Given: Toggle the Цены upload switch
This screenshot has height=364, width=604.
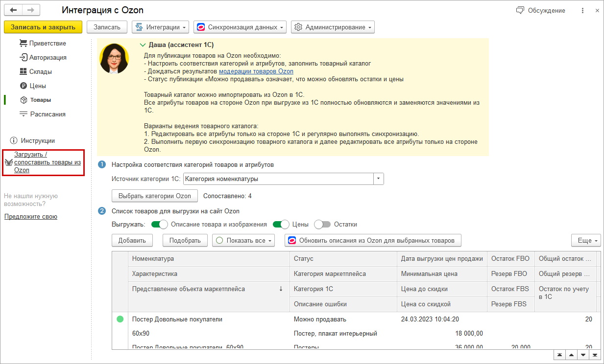Looking at the screenshot, I should tap(281, 225).
